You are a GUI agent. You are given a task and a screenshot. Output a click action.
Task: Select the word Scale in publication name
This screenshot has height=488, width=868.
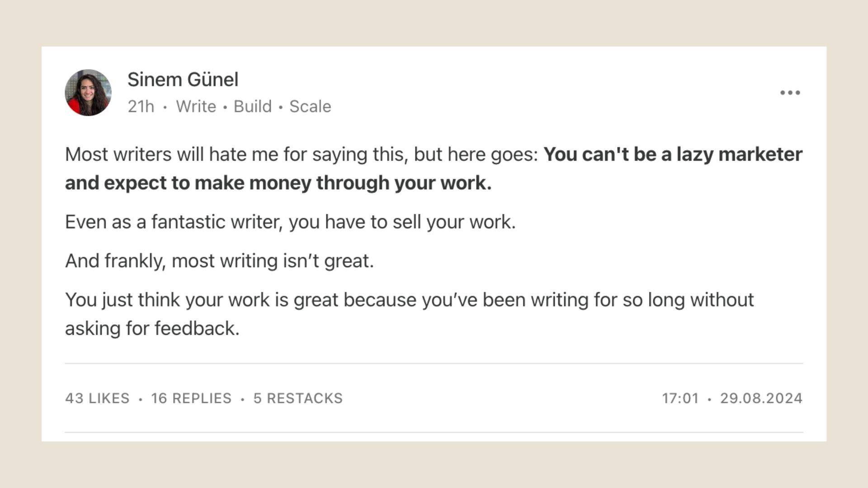(310, 107)
